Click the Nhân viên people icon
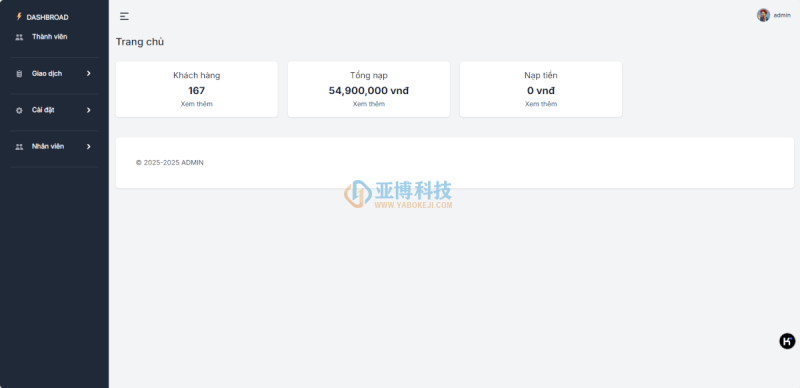 19,147
